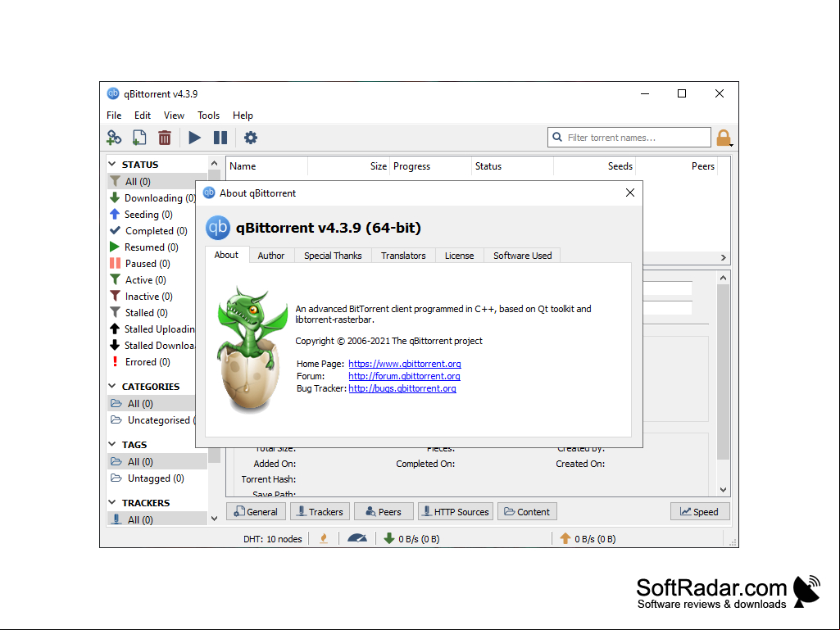Select the Uncategorised category filter
This screenshot has width=840, height=630.
(x=152, y=420)
